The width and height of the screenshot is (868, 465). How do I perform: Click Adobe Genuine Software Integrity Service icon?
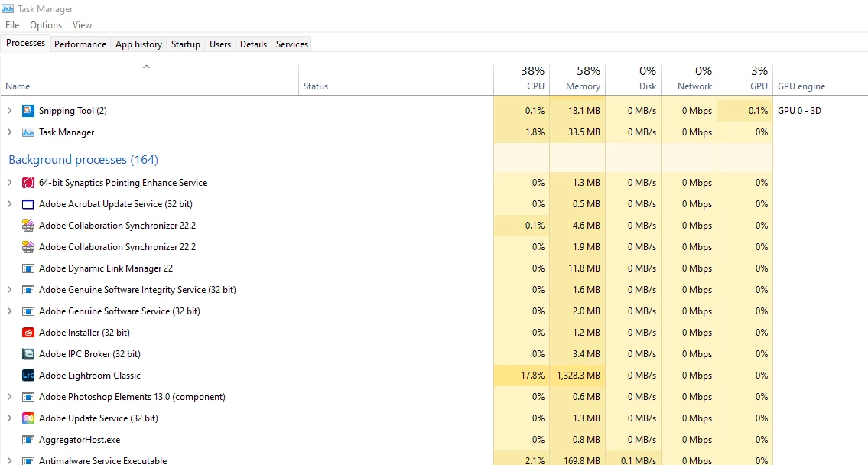tap(28, 290)
